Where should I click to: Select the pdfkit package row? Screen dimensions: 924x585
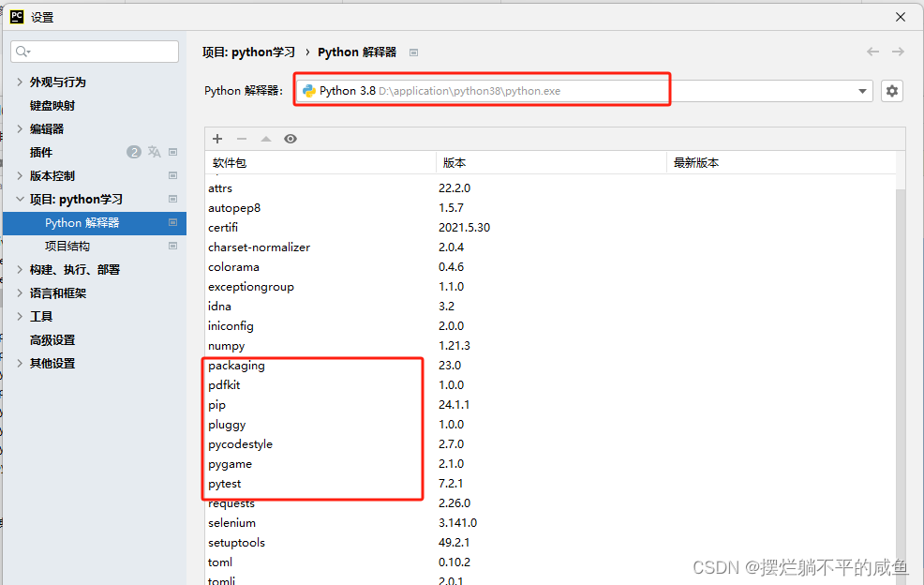pyautogui.click(x=550, y=385)
